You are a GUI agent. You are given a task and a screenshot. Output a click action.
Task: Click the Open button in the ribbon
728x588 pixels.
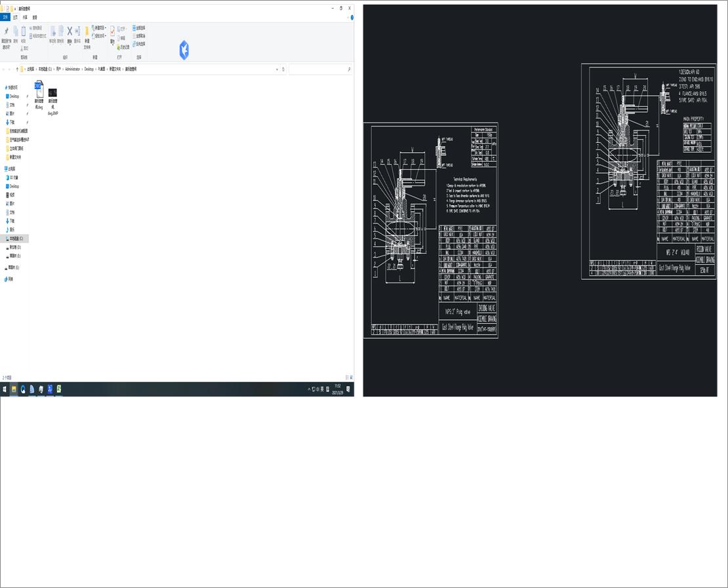[121, 29]
